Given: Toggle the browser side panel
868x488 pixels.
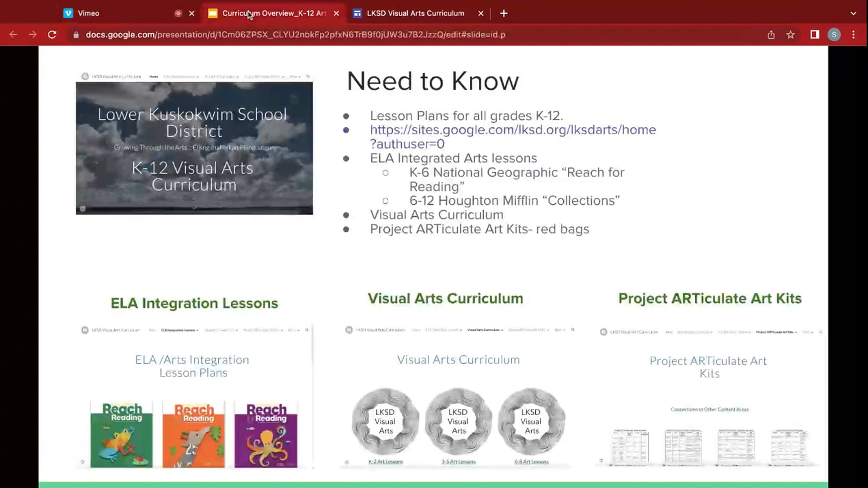Looking at the screenshot, I should click(815, 34).
